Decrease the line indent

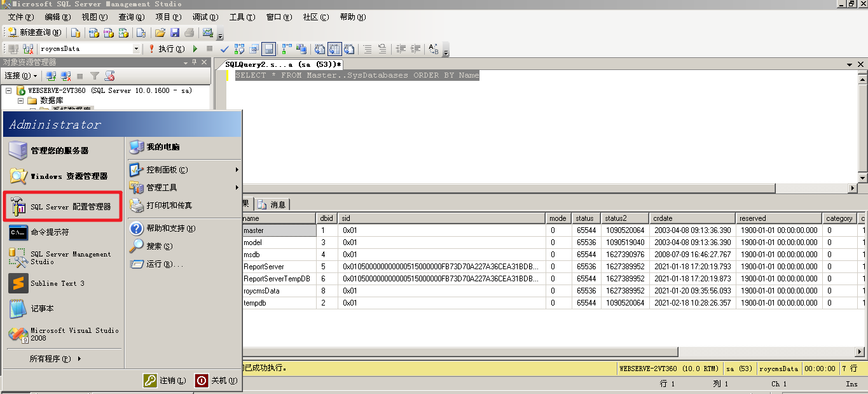tap(401, 48)
